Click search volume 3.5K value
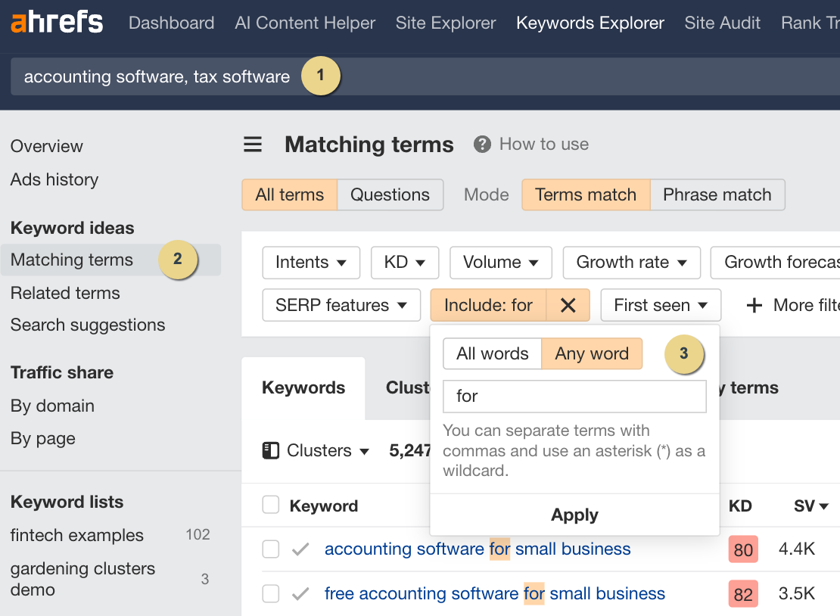The image size is (840, 616). tap(797, 593)
